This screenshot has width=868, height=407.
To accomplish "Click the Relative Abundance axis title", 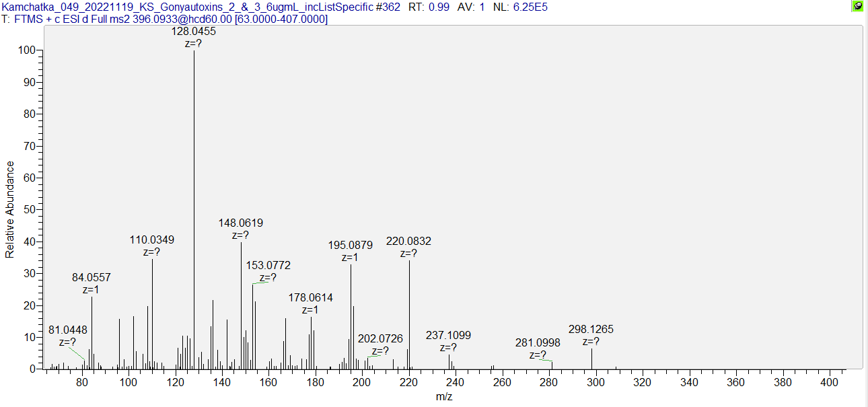I will pyautogui.click(x=10, y=209).
